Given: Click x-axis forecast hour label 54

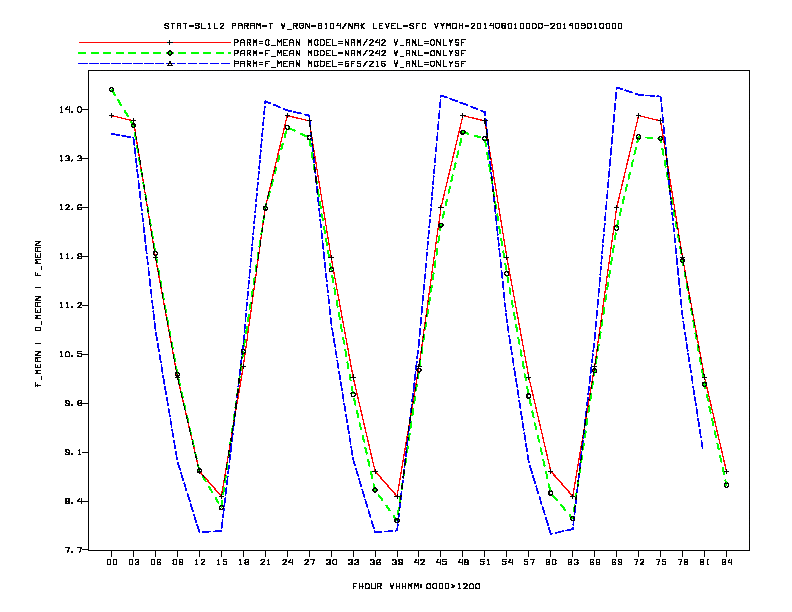Looking at the screenshot, I should (x=507, y=562).
